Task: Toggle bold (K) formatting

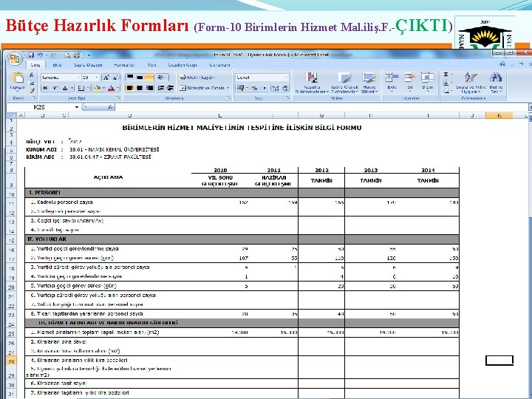Action: click(45, 88)
